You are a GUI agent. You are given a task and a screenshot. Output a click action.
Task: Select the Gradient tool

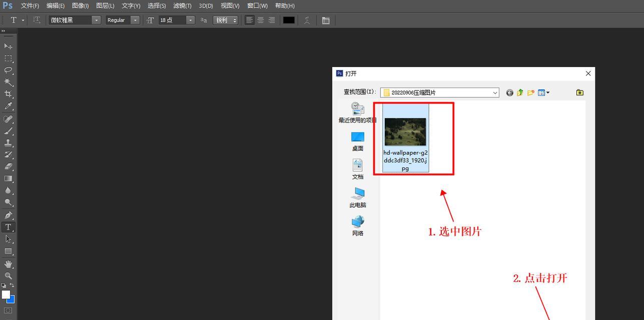8,178
